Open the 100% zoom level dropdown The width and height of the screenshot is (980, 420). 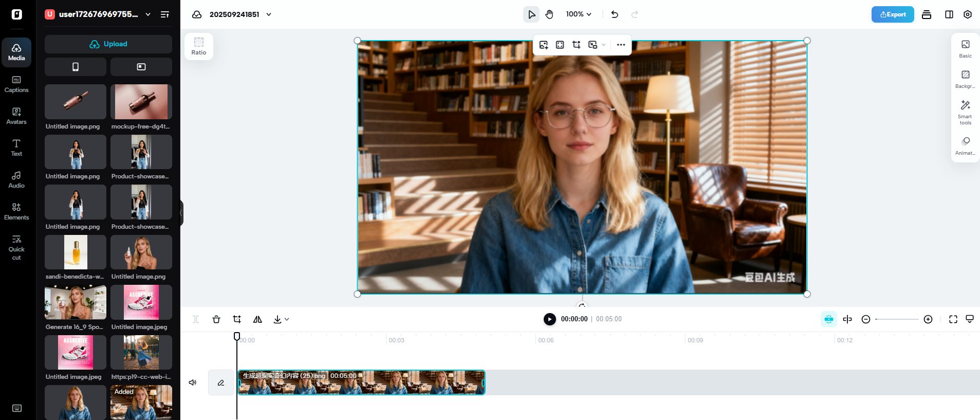coord(579,14)
